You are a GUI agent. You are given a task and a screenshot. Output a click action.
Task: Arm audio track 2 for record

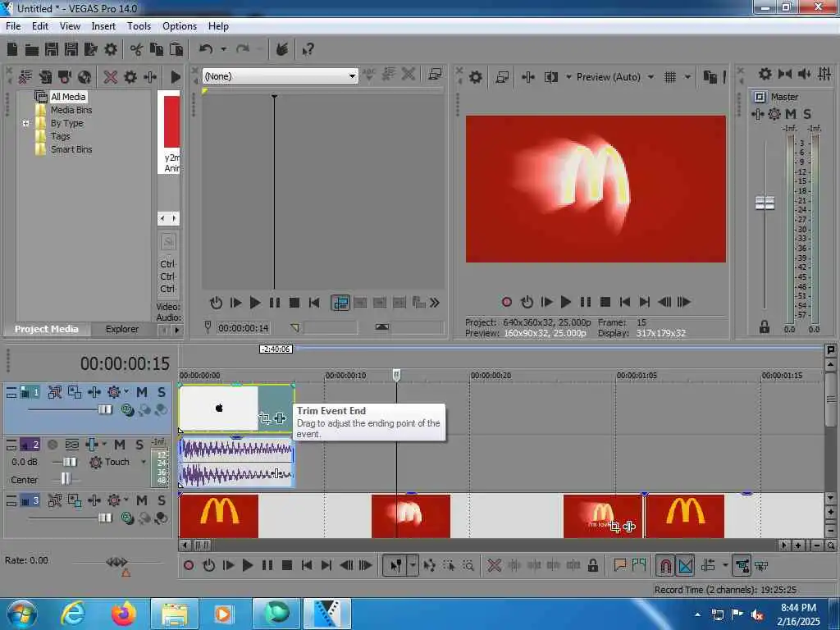pyautogui.click(x=52, y=445)
